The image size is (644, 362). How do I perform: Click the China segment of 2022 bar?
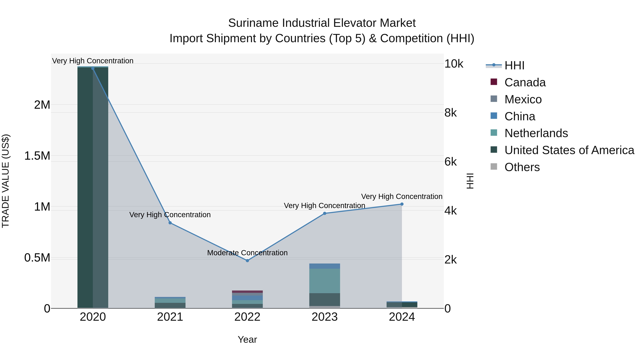point(247,298)
